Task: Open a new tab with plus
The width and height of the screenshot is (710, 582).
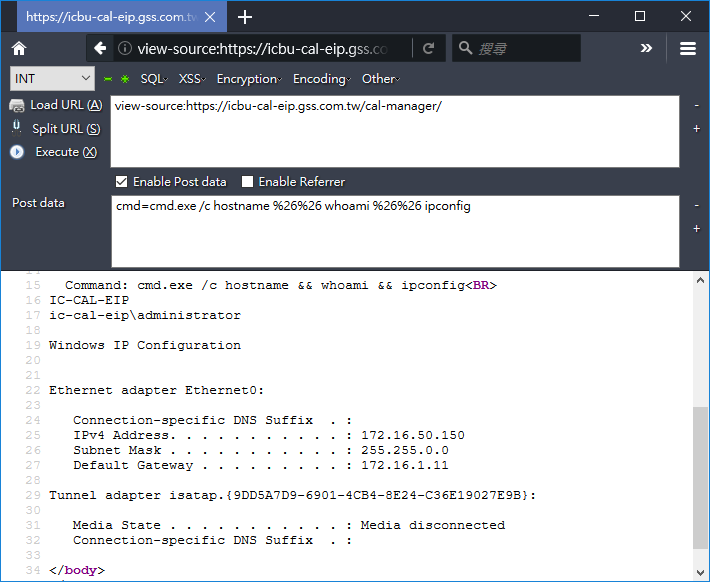Action: (x=245, y=17)
